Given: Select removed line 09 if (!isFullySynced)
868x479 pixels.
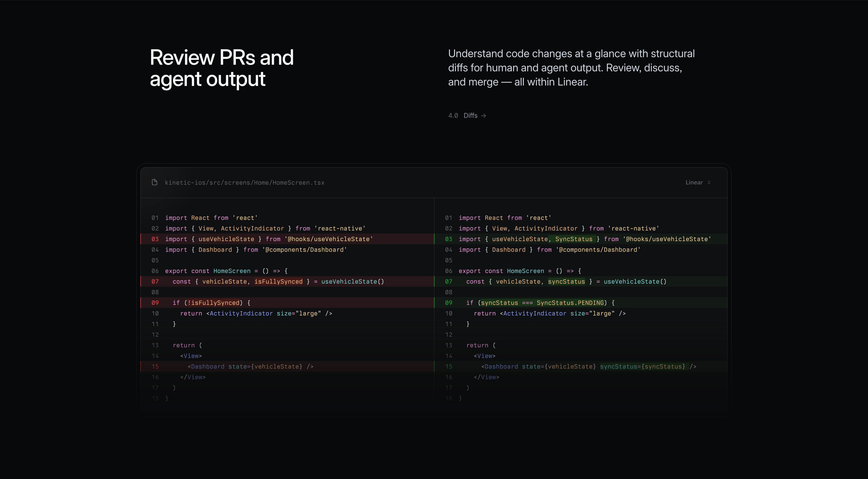Looking at the screenshot, I should (287, 303).
